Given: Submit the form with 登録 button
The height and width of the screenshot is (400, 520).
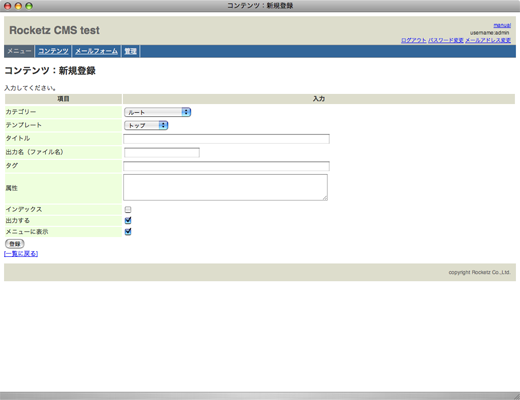Looking at the screenshot, I should (x=15, y=244).
